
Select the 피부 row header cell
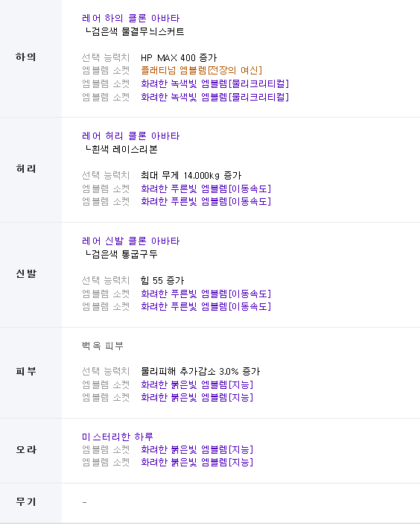click(31, 373)
